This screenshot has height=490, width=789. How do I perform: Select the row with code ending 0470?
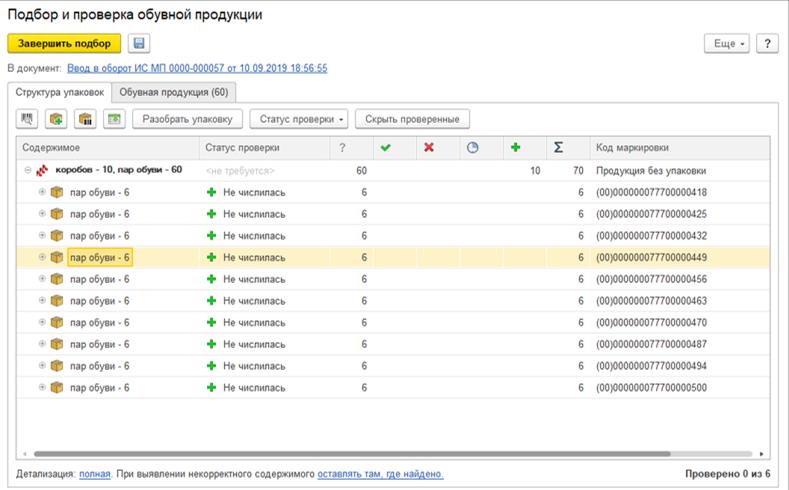[x=400, y=322]
